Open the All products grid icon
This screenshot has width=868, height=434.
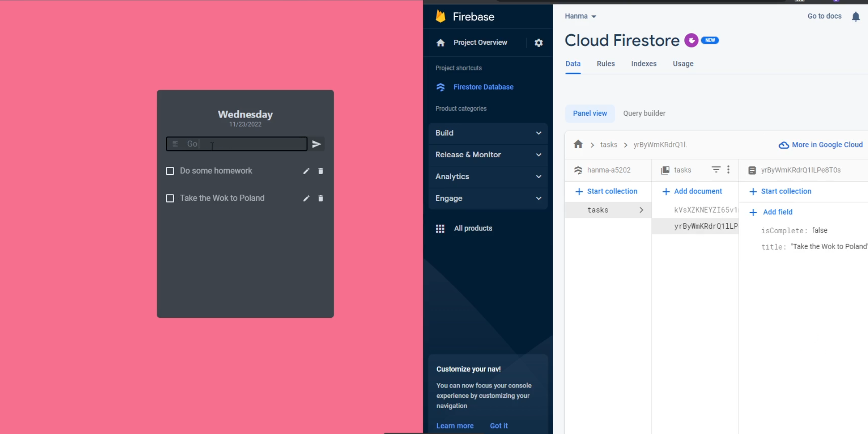440,228
